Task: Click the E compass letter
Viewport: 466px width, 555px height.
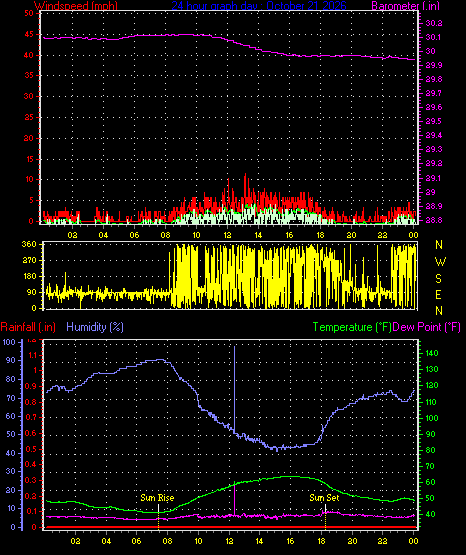Action: (x=438, y=294)
